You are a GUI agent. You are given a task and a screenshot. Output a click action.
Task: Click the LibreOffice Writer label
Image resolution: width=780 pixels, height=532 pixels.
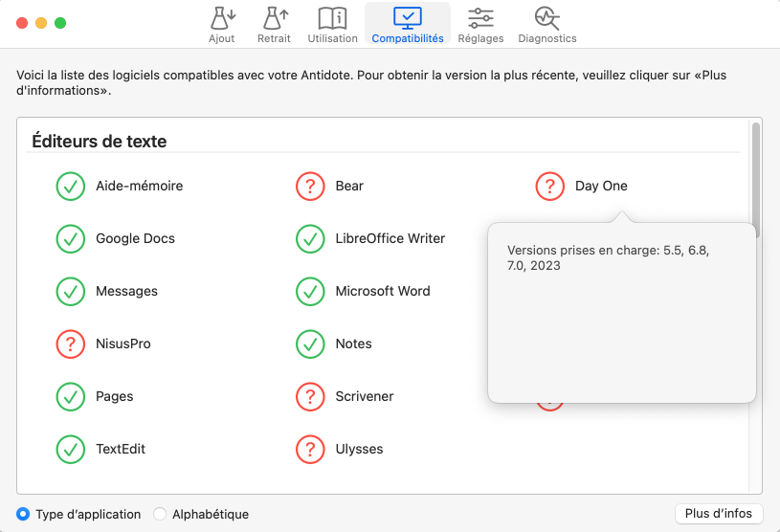390,238
